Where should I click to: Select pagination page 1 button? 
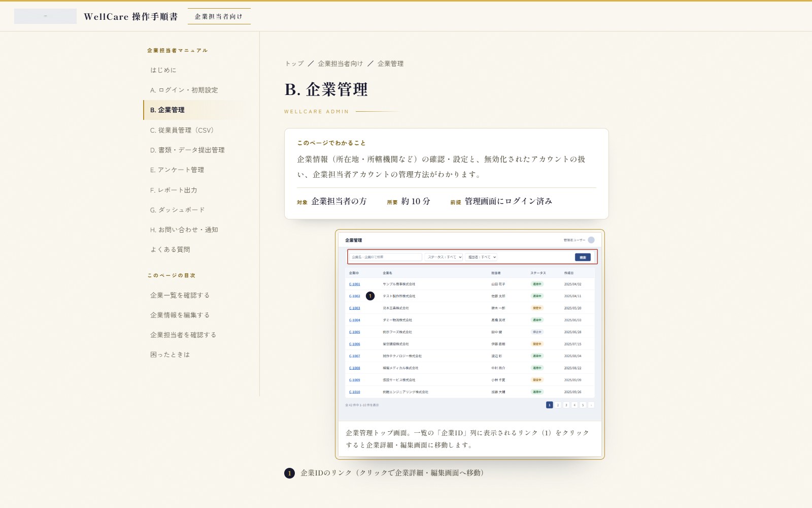550,405
